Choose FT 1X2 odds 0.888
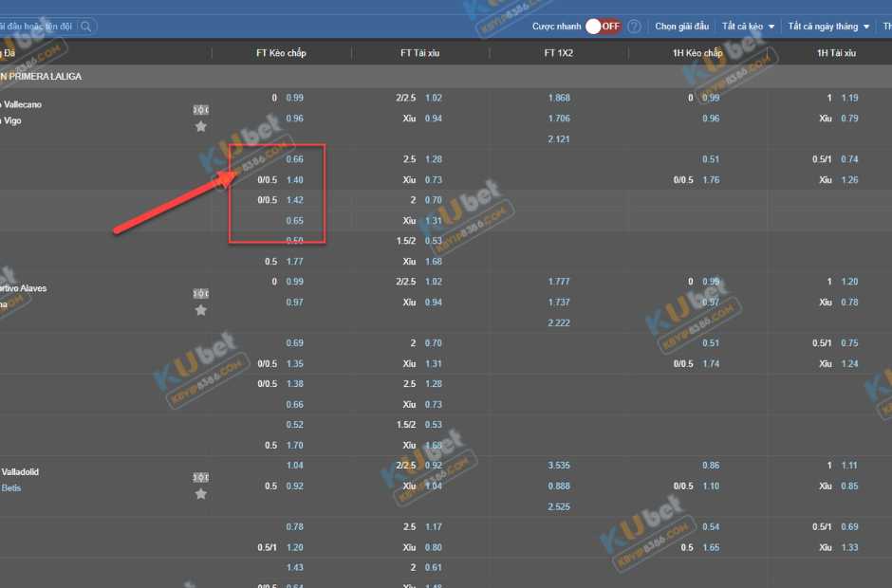The height and width of the screenshot is (588, 892). click(559, 486)
